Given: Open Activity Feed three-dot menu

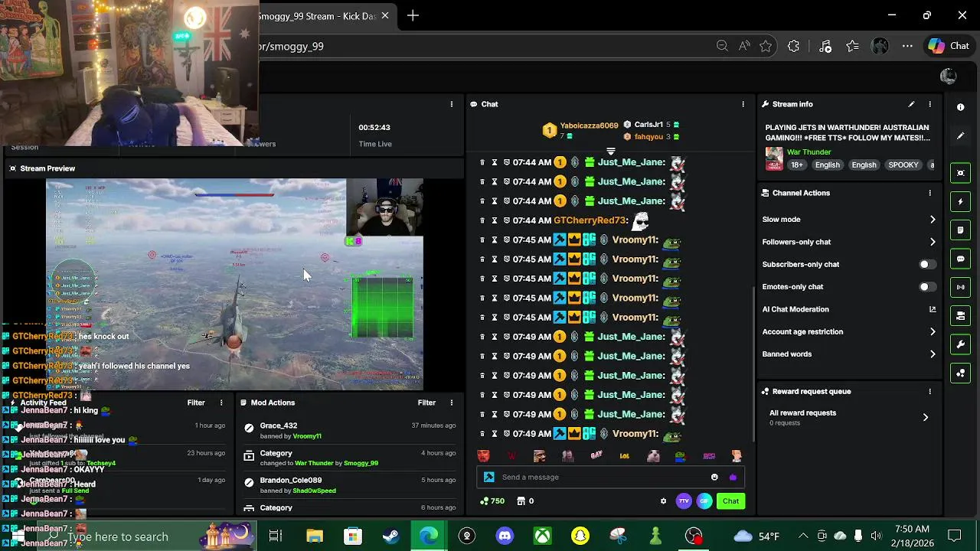Looking at the screenshot, I should click(221, 403).
